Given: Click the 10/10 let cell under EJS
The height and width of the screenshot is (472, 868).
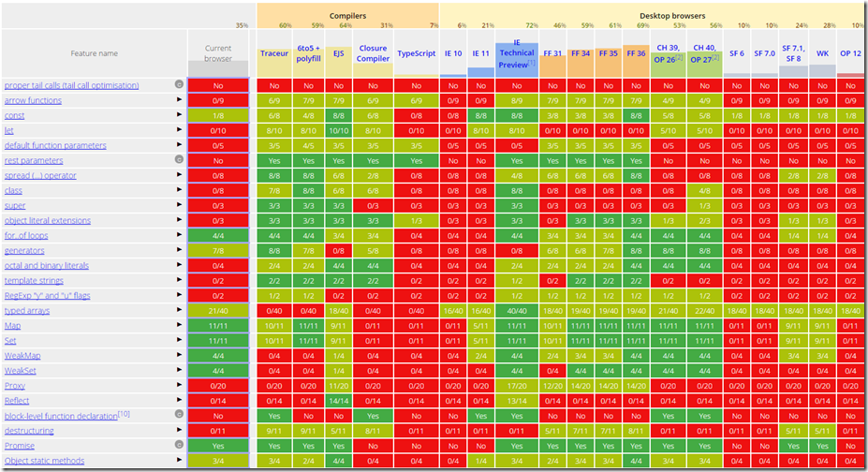Looking at the screenshot, I should coord(338,130).
